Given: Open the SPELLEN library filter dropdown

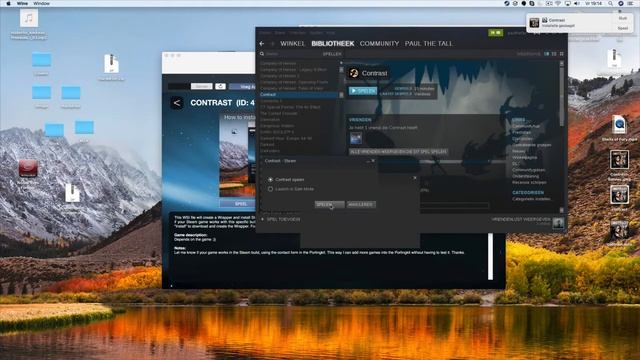Looking at the screenshot, I should tap(332, 54).
